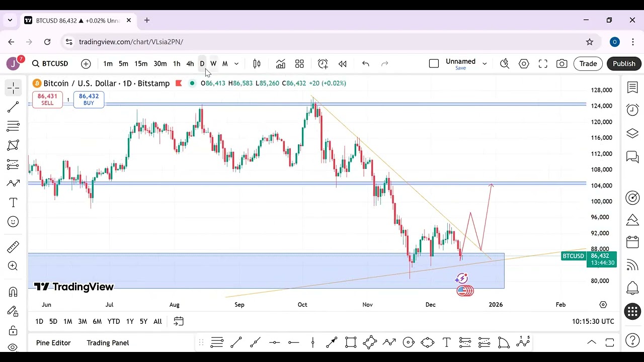
Task: Collapse the bottom panel chevron
Action: 592,343
